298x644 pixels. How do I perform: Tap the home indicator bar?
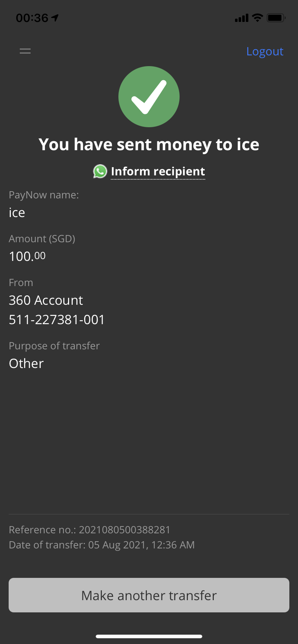click(x=149, y=636)
